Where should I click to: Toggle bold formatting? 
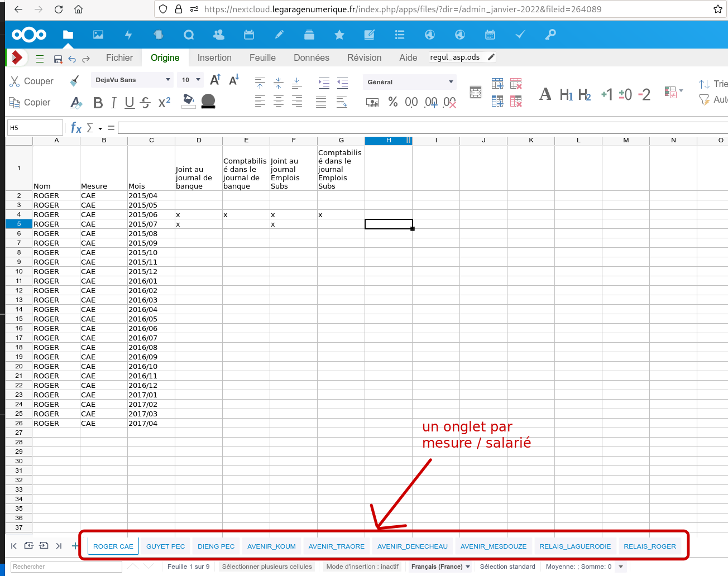[98, 103]
